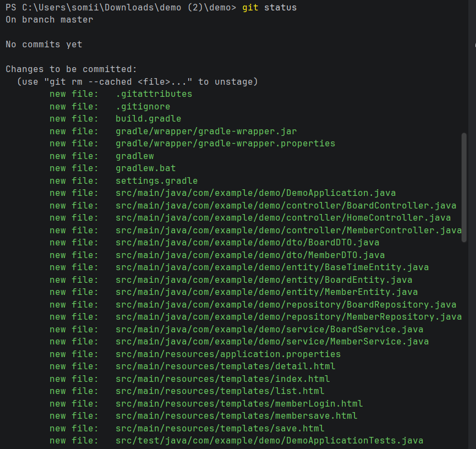
Task: Click the build.gradle file entry
Action: pyautogui.click(x=148, y=119)
